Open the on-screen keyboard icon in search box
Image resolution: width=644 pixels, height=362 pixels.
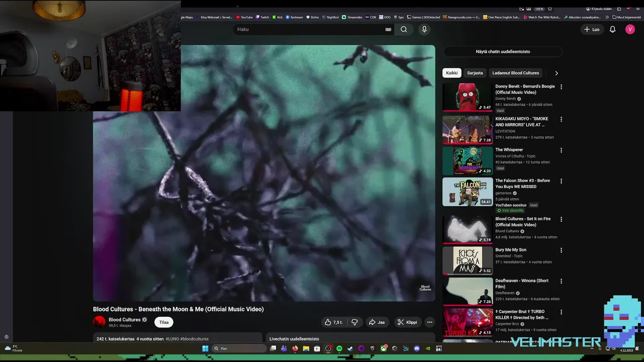click(x=388, y=29)
